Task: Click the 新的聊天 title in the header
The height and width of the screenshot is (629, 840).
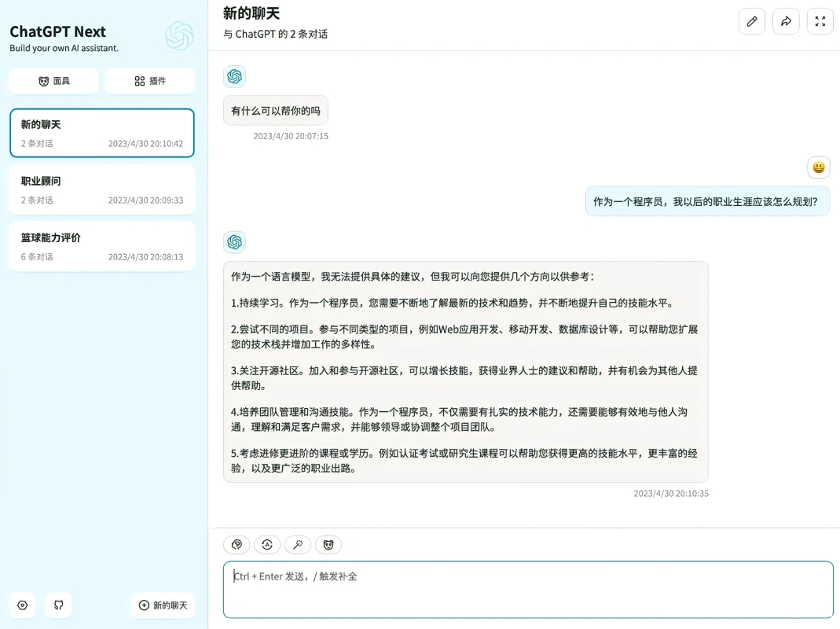Action: [x=251, y=13]
